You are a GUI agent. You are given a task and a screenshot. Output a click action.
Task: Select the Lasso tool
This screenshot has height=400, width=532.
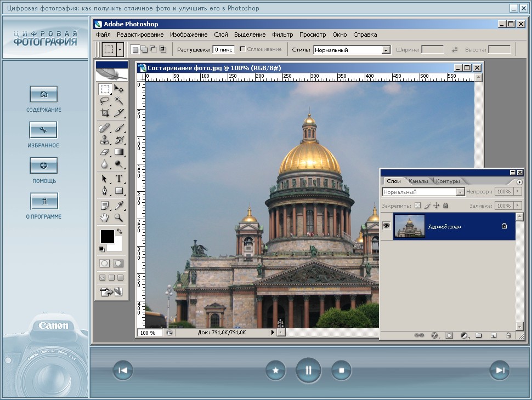coord(105,101)
